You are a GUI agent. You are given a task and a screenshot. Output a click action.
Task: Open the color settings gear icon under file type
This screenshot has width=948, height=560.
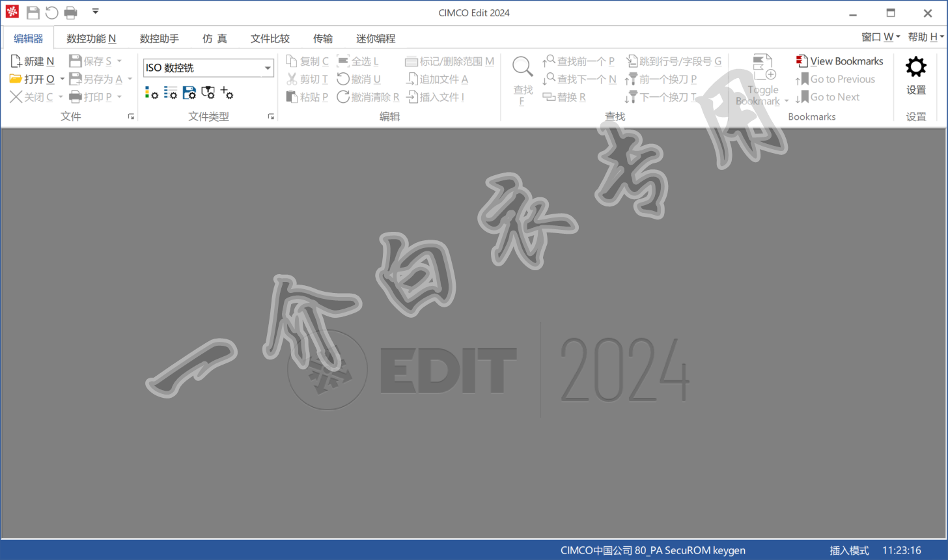pos(151,92)
